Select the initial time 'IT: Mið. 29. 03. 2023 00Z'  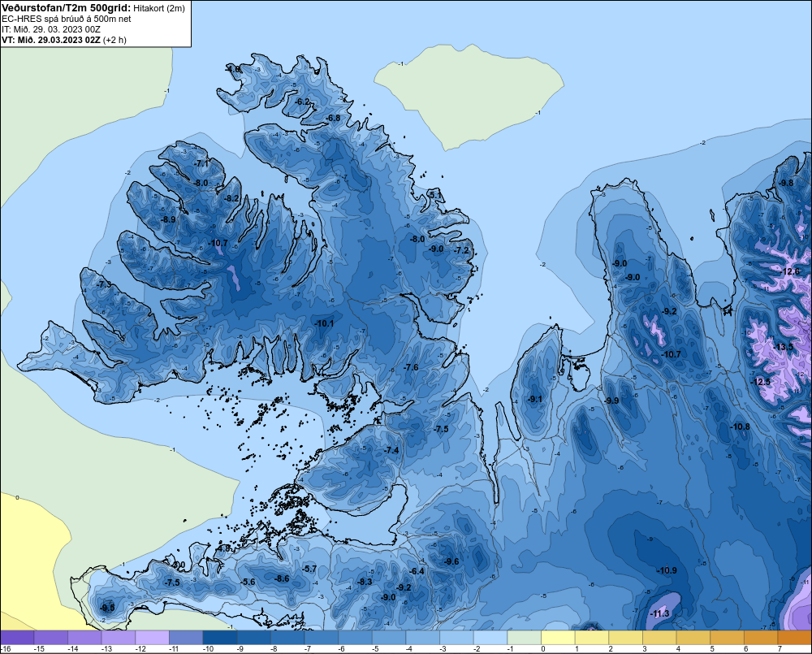pyautogui.click(x=50, y=29)
